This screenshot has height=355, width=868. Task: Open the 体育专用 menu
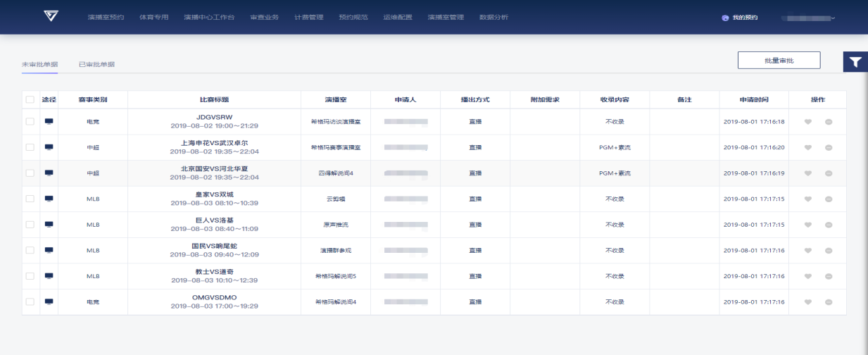(153, 17)
